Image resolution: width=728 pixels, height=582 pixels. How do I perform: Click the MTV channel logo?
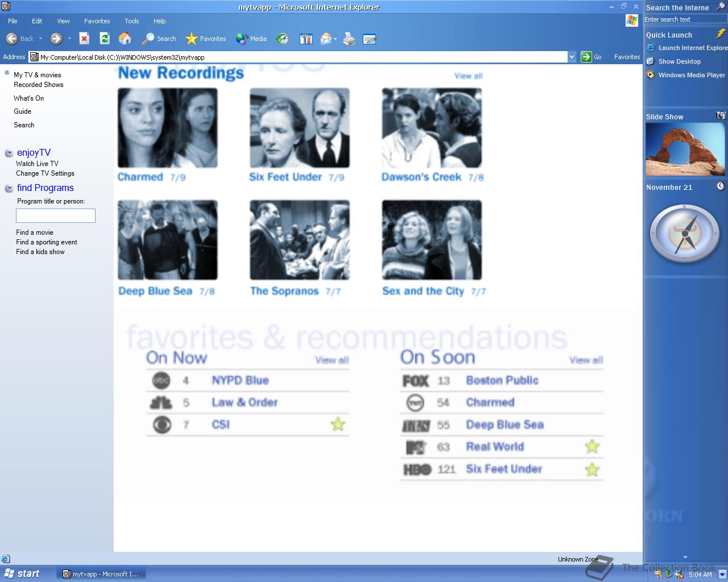(416, 447)
